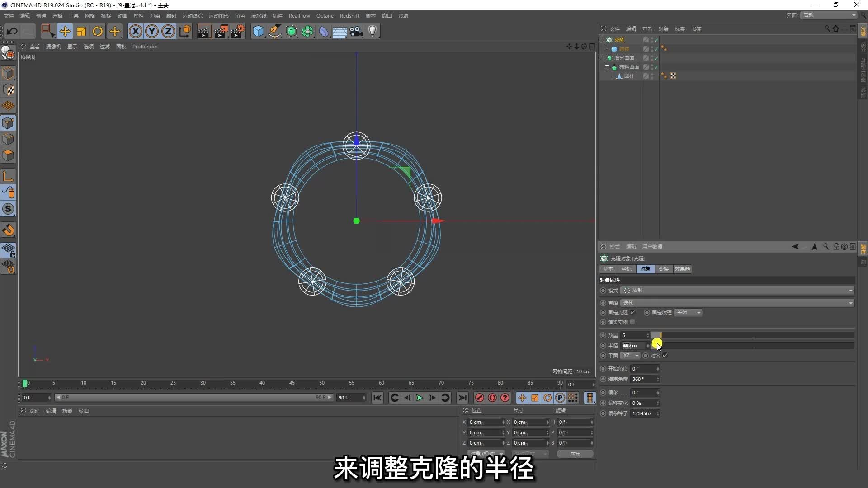
Task: Activate the Scale tool
Action: pos(81,31)
